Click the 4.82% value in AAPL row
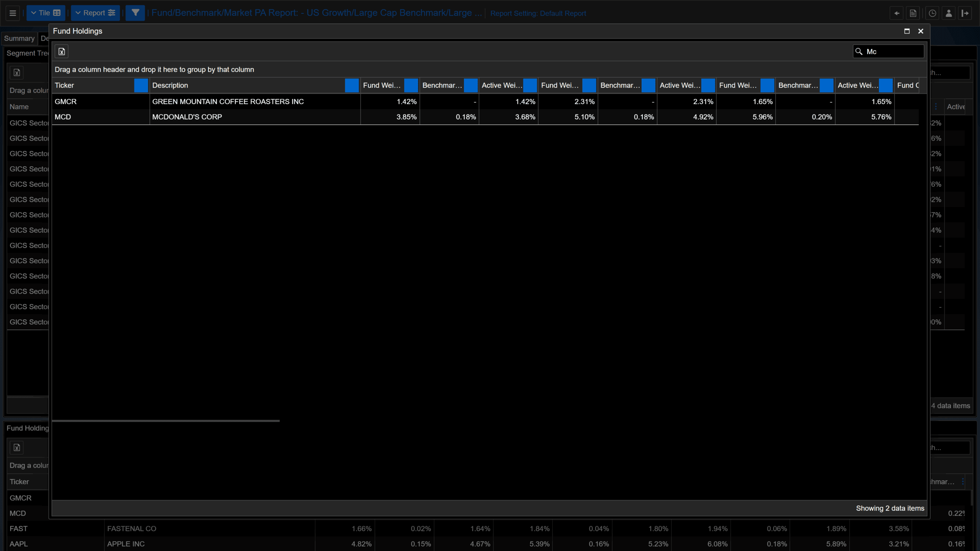Image resolution: width=980 pixels, height=551 pixels. click(x=361, y=544)
